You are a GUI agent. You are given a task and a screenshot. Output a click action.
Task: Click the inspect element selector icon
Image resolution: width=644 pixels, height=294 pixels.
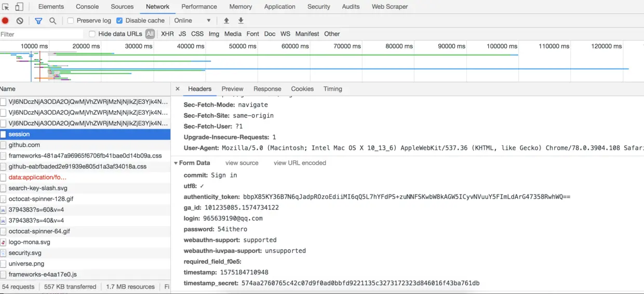pyautogui.click(x=6, y=7)
